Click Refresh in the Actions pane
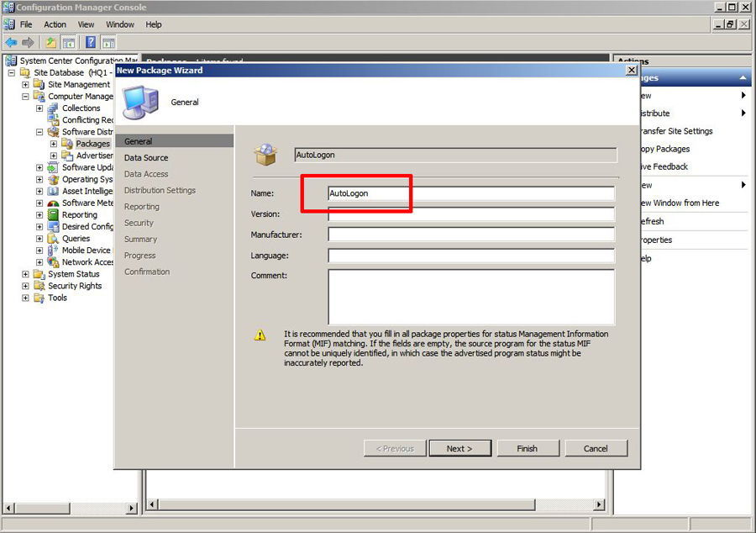 click(x=653, y=221)
